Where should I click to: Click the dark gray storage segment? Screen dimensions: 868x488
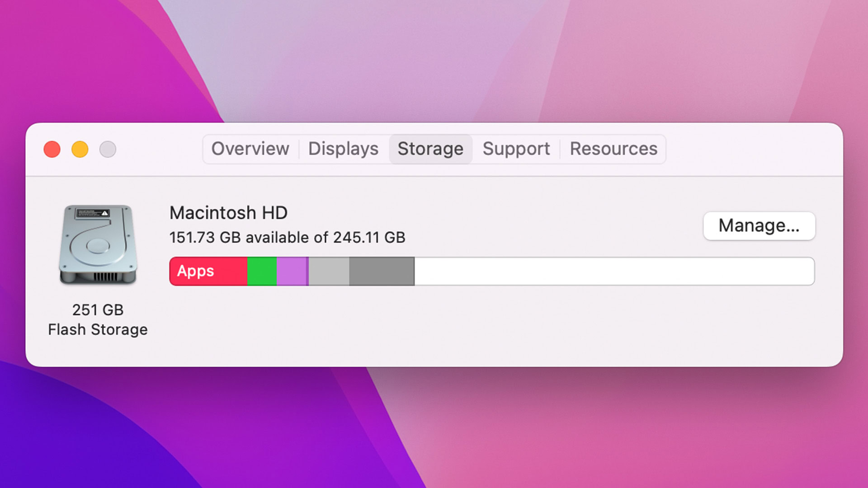click(382, 271)
